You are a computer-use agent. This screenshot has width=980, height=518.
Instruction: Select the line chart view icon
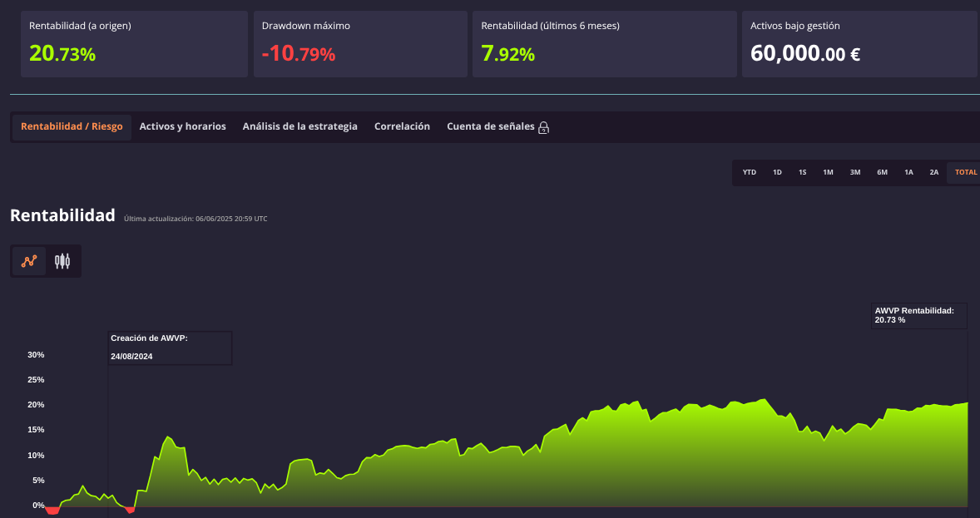coord(29,261)
